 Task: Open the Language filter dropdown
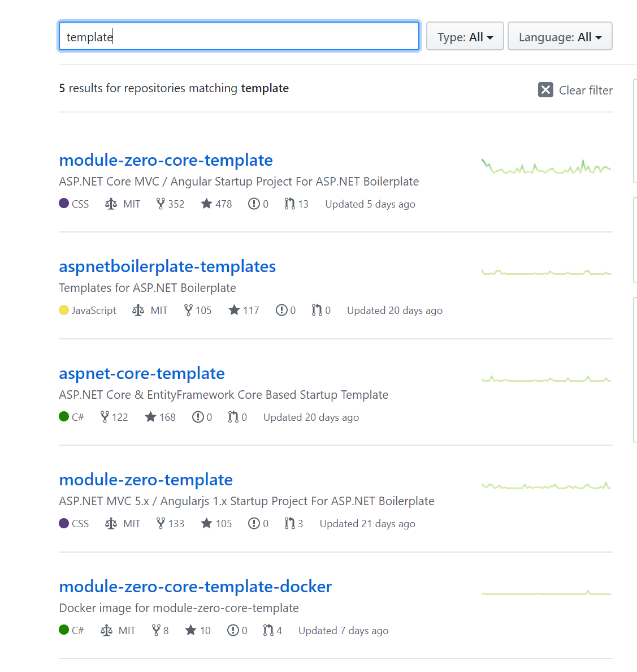click(x=560, y=36)
